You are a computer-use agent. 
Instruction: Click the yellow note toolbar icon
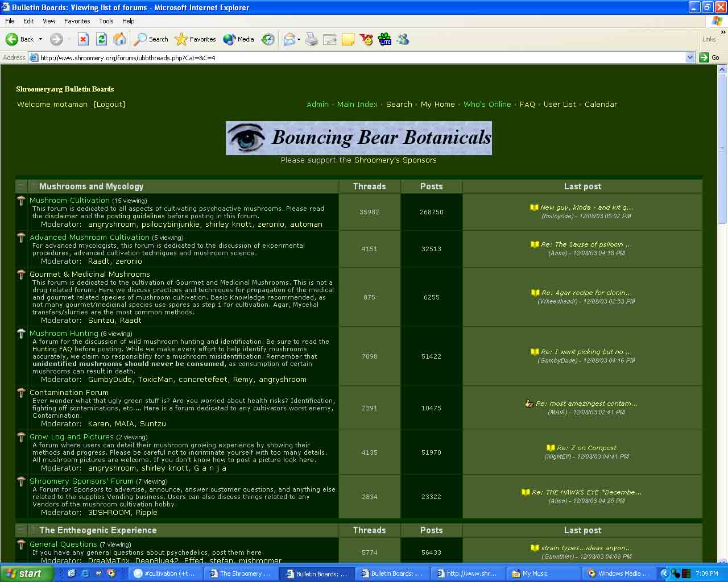click(348, 39)
